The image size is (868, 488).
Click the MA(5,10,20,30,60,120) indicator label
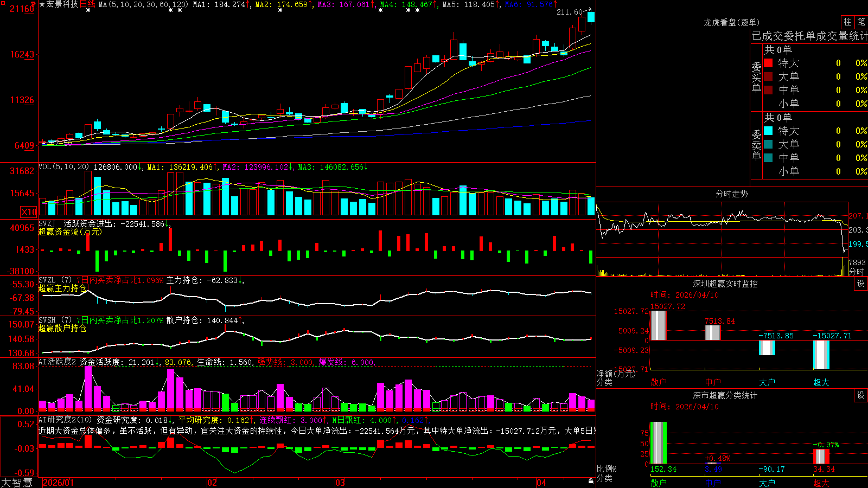click(143, 4)
